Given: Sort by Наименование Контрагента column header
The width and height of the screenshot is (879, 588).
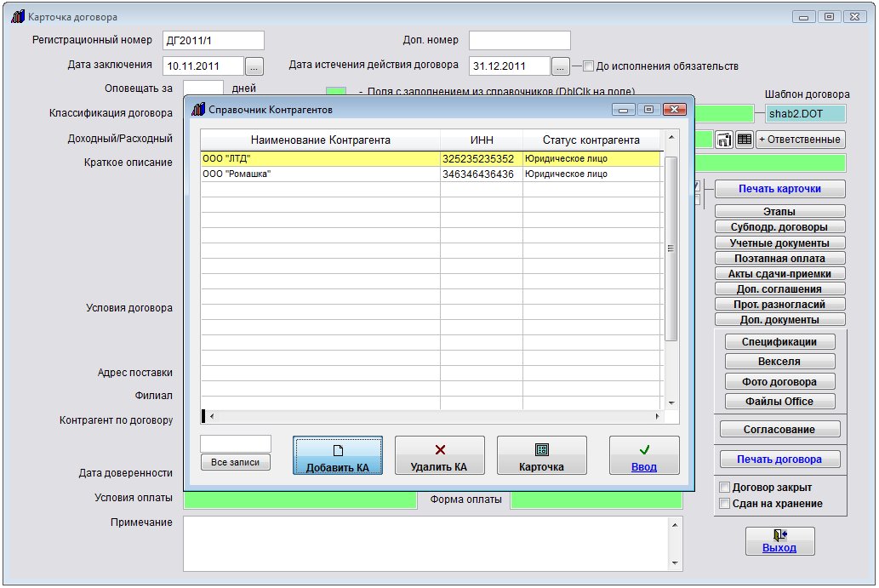Looking at the screenshot, I should [x=320, y=140].
